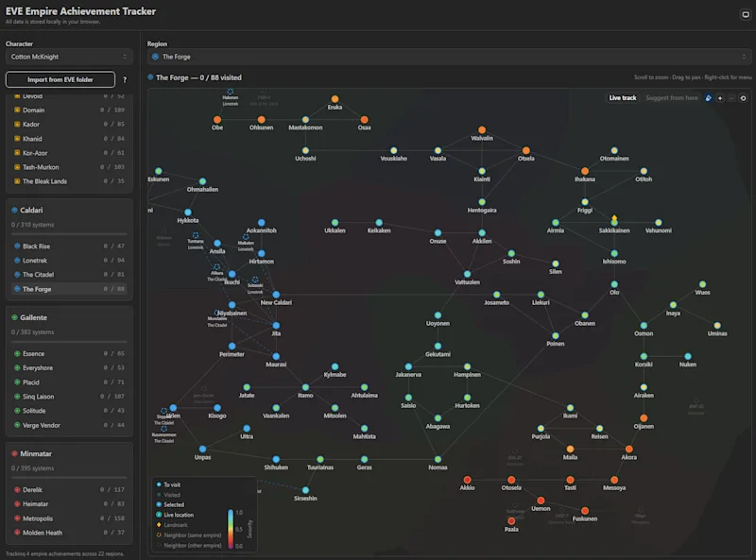Screen dimensions: 756x560
Task: Click Import from EVE folder button
Action: 60,79
